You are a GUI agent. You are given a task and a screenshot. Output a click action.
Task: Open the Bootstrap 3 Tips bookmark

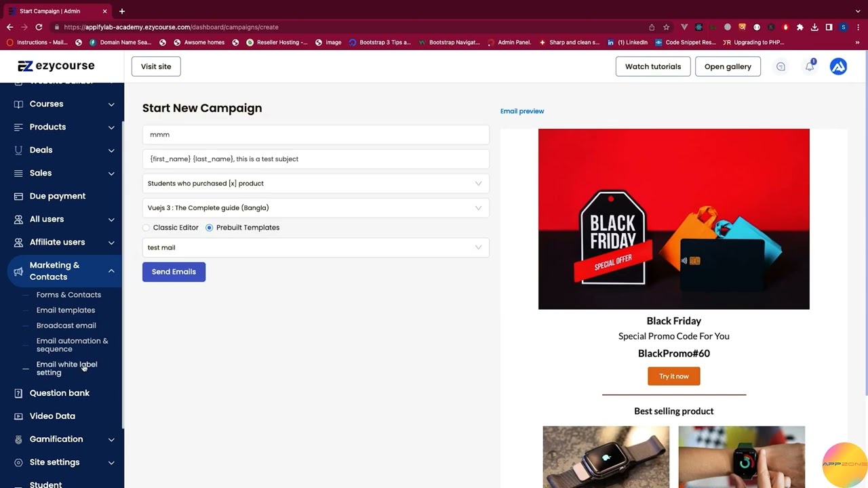point(380,42)
